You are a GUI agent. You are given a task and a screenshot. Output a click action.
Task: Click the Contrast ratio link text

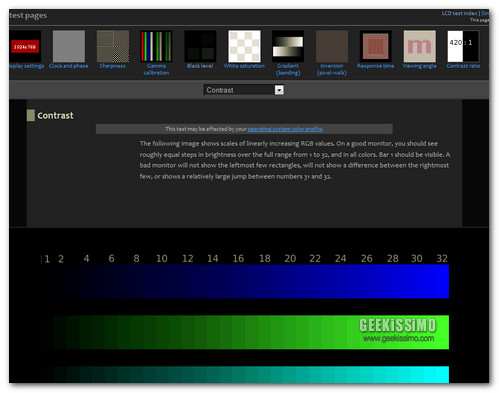coord(463,66)
